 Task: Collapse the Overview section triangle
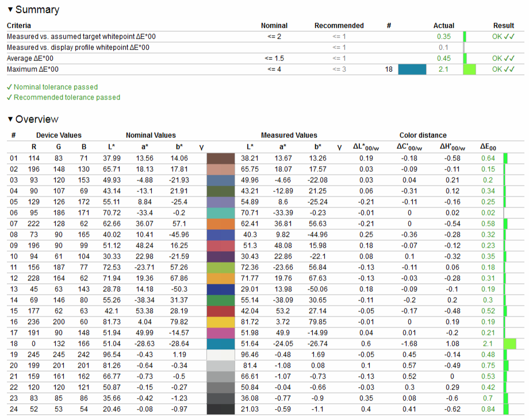coord(10,120)
